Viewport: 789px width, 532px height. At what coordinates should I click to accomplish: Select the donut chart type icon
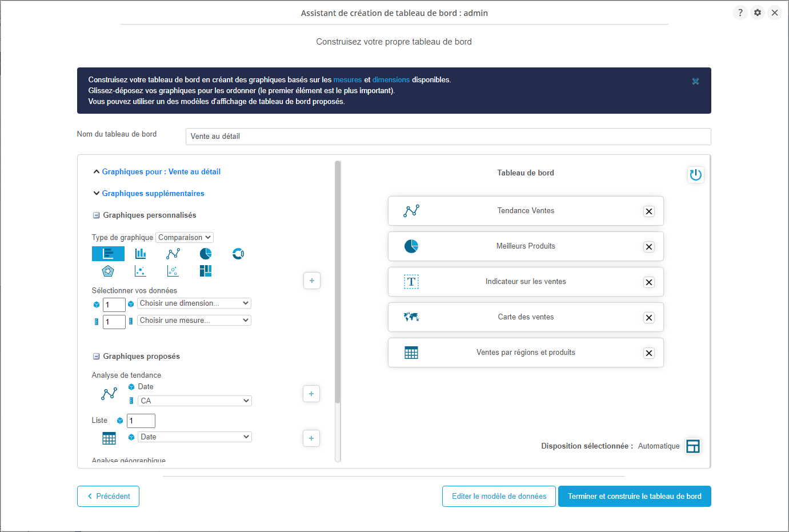238,254
